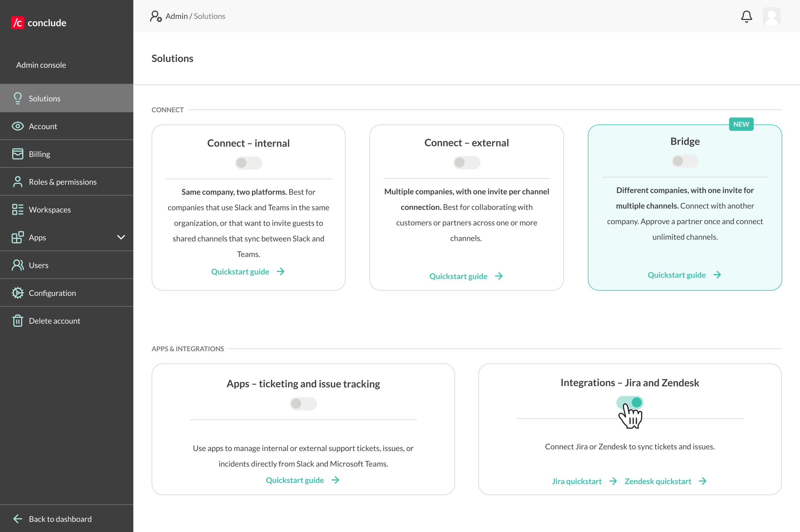This screenshot has width=800, height=532.
Task: Click the Conclude logo icon
Action: pyautogui.click(x=17, y=23)
